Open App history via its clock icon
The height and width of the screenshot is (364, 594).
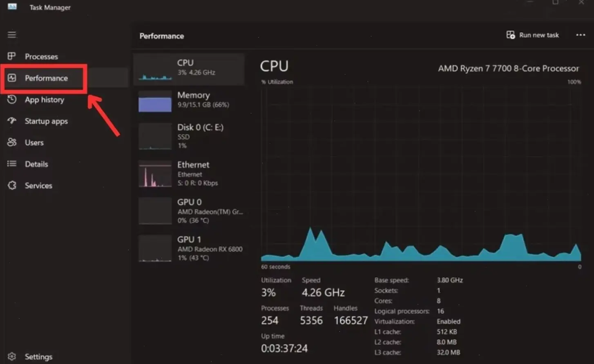12,99
